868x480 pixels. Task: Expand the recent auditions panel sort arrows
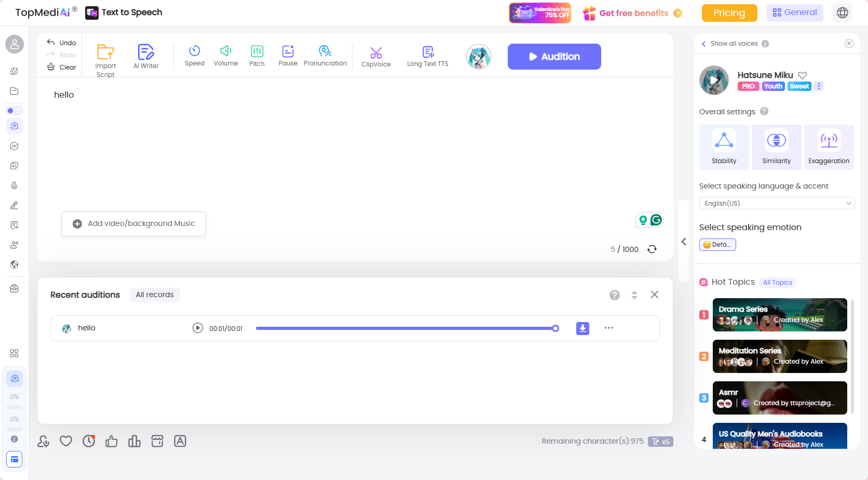(634, 295)
